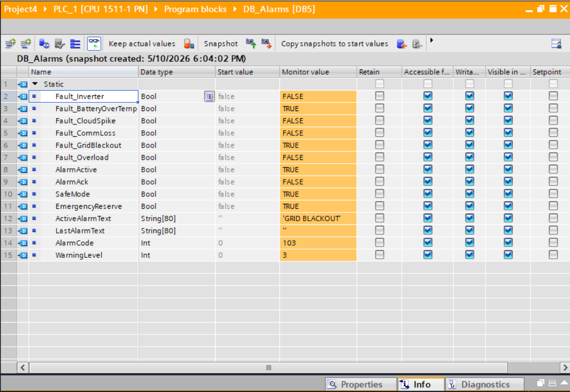Click the blue square marker beside WarningLevel

[x=34, y=255]
